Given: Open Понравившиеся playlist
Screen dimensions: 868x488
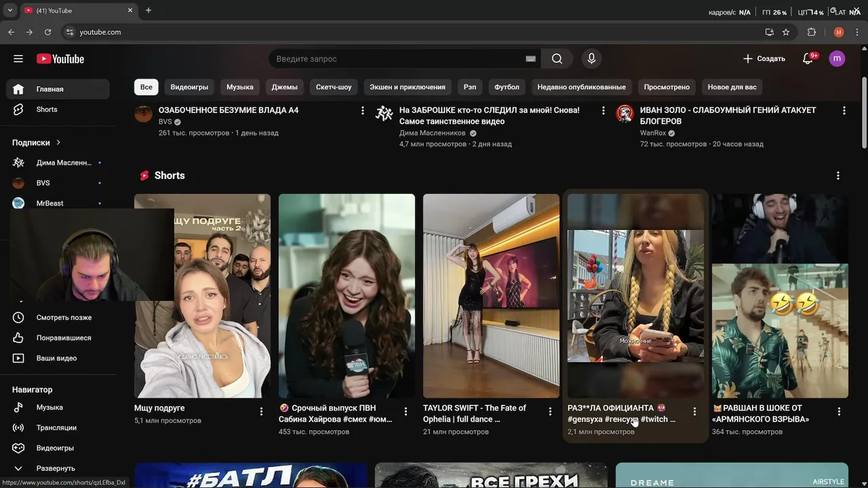Looking at the screenshot, I should [x=58, y=338].
